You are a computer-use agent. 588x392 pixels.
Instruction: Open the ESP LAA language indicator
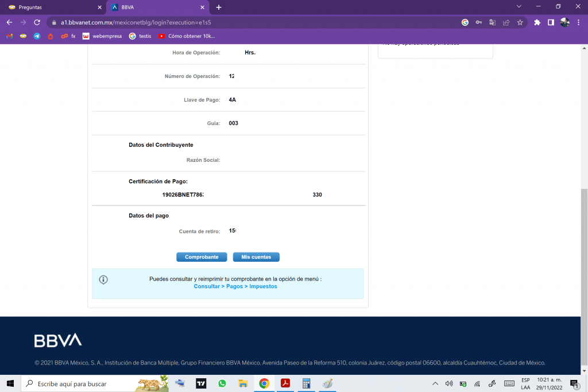[525, 383]
